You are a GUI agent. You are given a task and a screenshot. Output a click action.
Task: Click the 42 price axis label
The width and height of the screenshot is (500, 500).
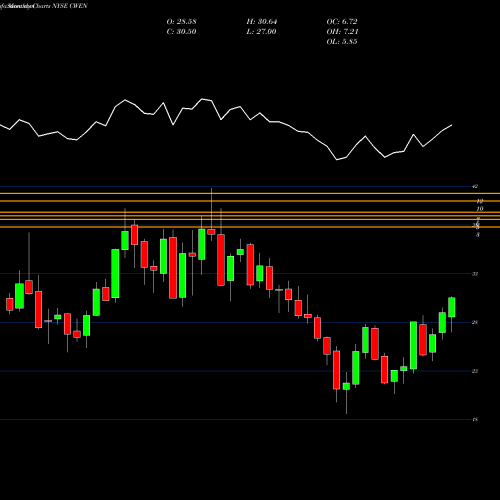pos(475,186)
